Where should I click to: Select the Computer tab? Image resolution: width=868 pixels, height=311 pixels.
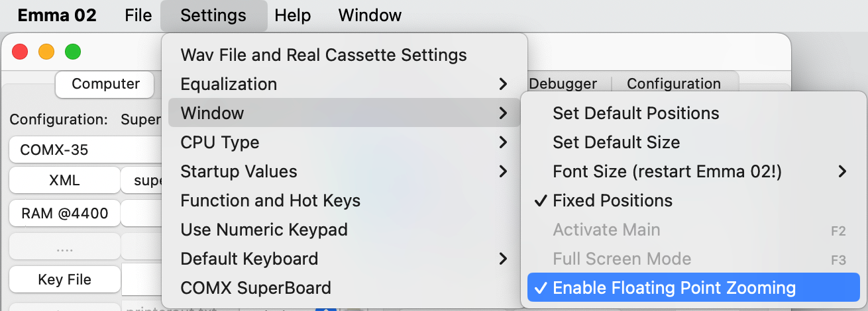[x=105, y=84]
